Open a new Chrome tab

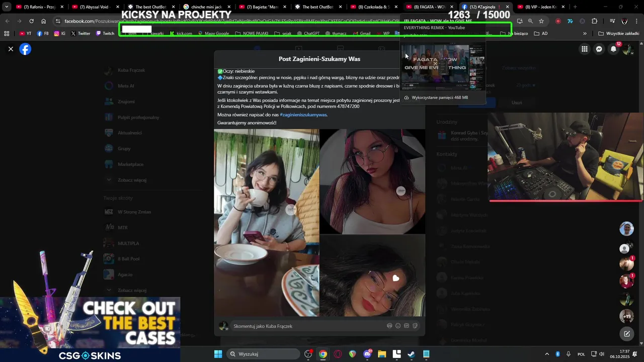(575, 7)
